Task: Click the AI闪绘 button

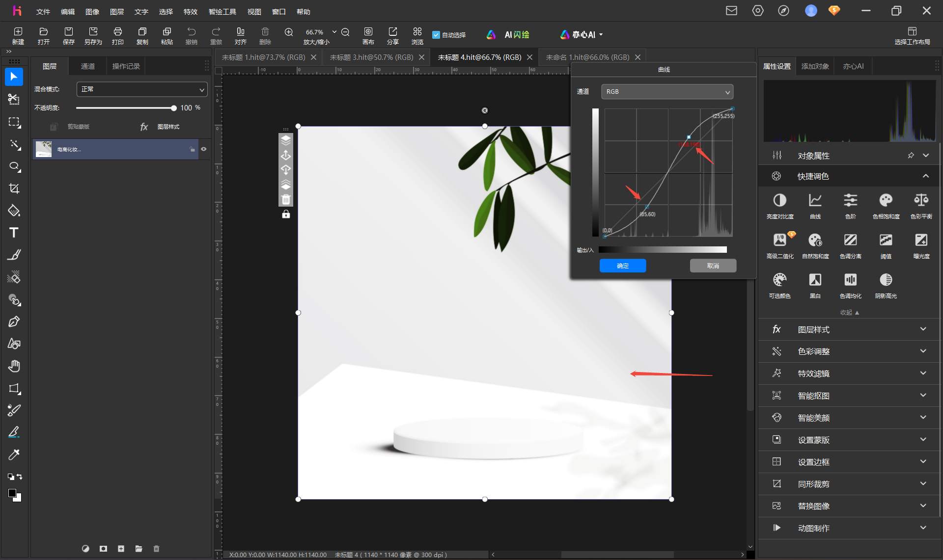Action: coord(508,35)
